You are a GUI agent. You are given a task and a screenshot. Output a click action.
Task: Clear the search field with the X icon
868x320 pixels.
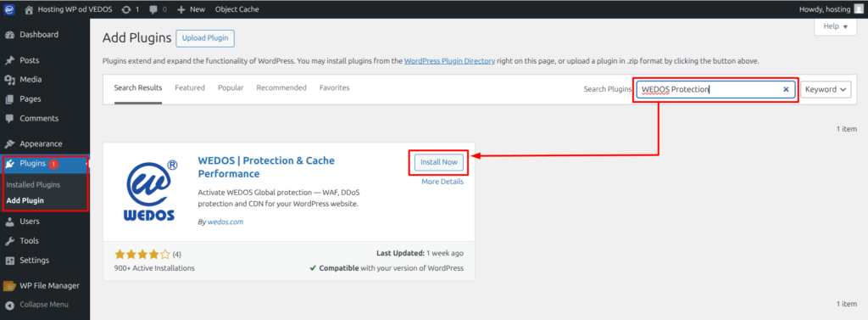tap(786, 89)
